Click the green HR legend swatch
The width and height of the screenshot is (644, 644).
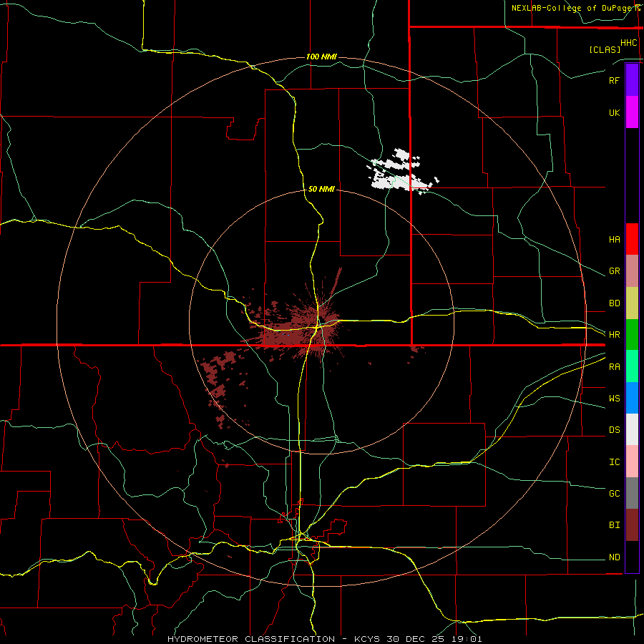[632, 335]
